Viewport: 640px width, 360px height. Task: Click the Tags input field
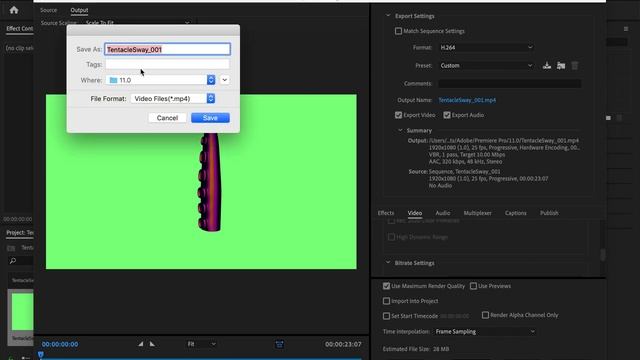coord(167,64)
